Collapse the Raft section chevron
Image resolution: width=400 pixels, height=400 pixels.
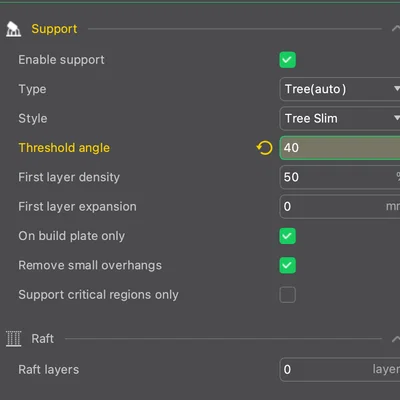tap(396, 339)
